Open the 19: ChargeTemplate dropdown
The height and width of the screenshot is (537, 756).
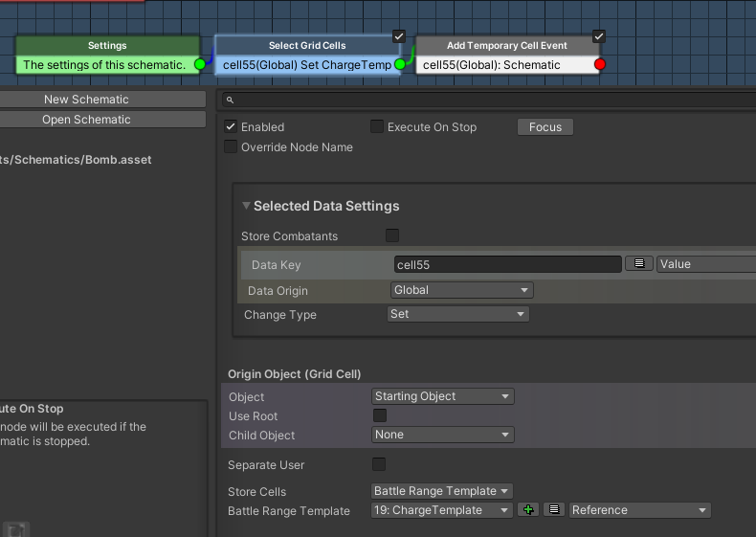(442, 510)
